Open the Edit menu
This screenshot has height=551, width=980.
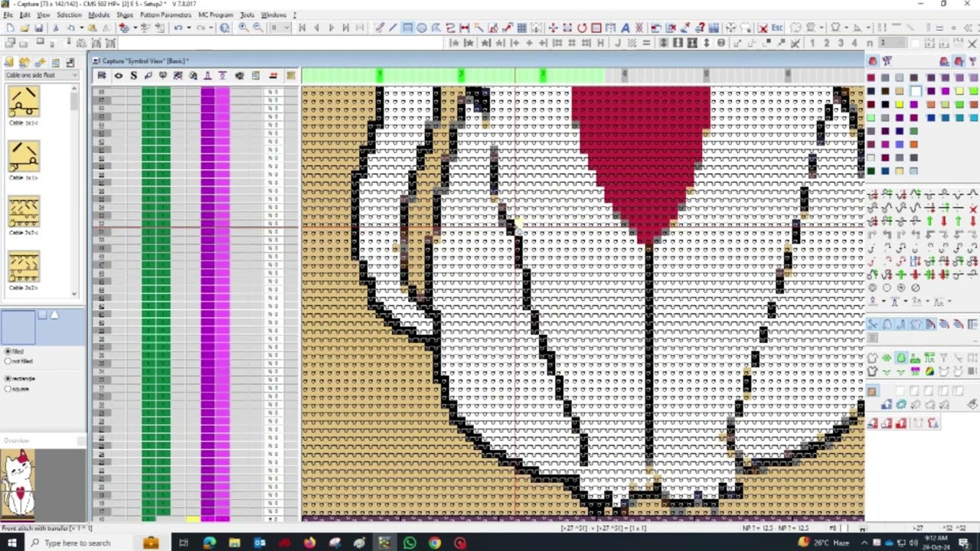[24, 15]
